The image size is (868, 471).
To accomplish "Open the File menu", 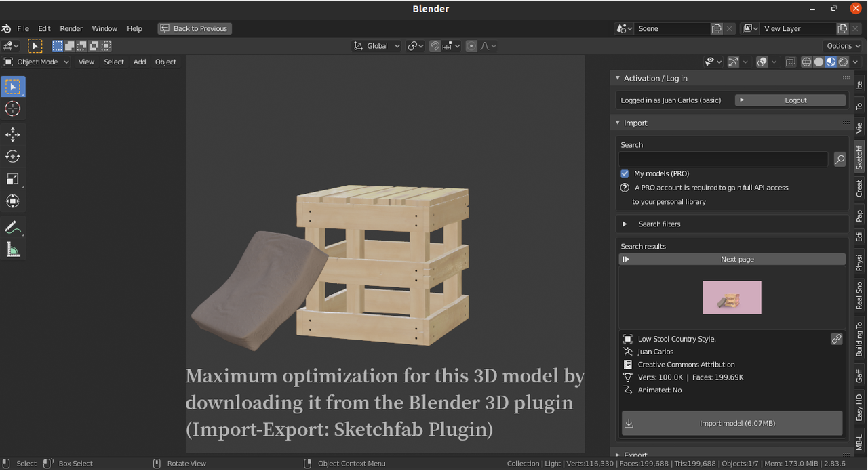I will tap(23, 28).
